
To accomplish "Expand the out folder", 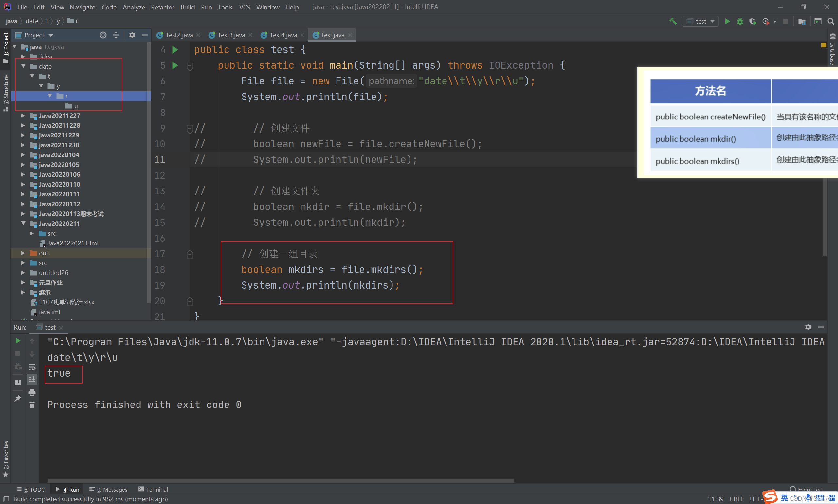I will tap(23, 253).
